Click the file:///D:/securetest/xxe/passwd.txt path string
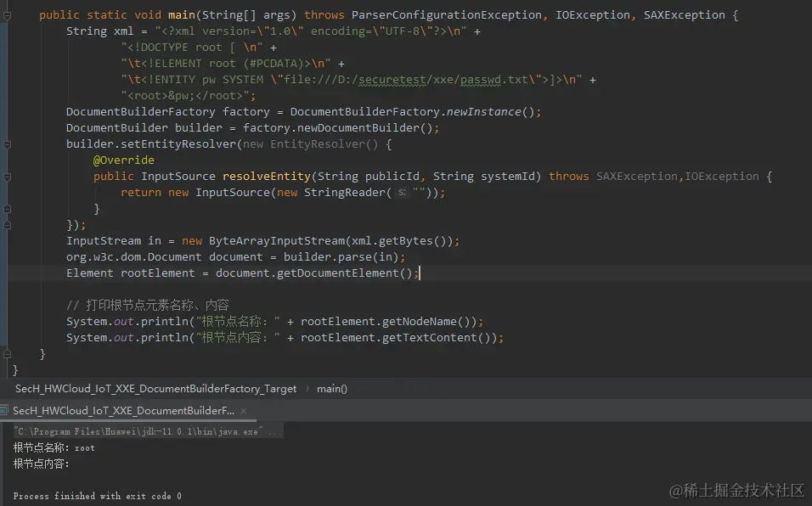 point(406,80)
